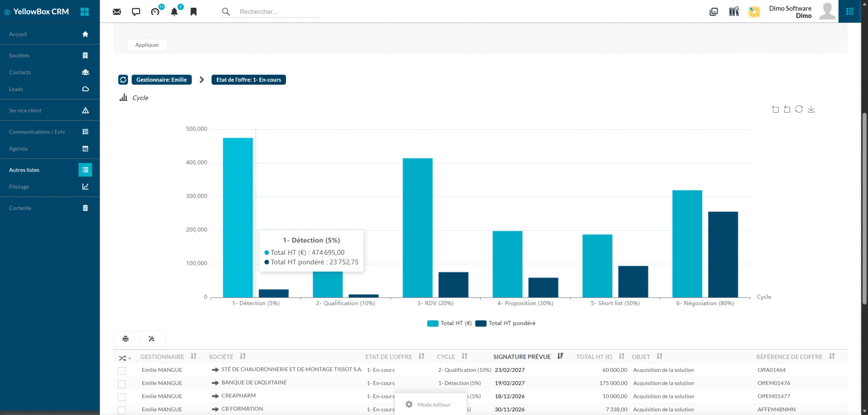Sort by Référence de l'offre column arrows
Image resolution: width=868 pixels, height=415 pixels.
[832, 356]
